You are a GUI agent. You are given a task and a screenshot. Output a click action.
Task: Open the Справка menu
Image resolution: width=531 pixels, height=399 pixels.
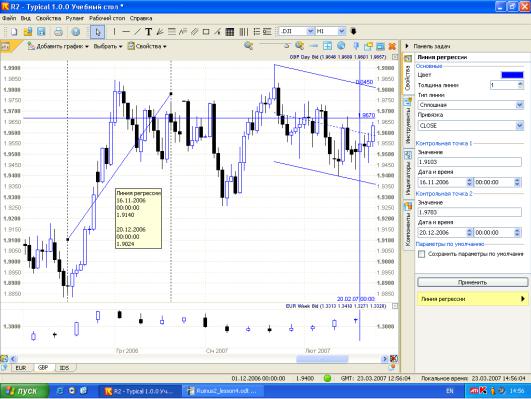click(141, 18)
